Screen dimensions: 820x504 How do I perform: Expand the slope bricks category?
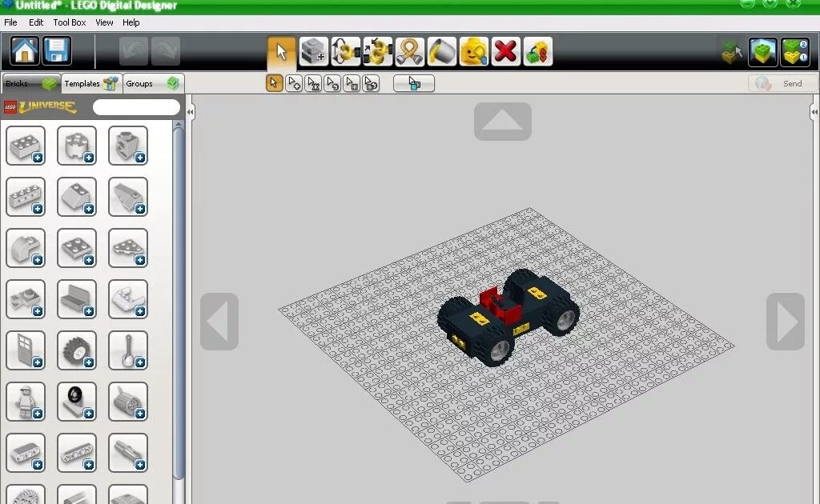coord(77,197)
